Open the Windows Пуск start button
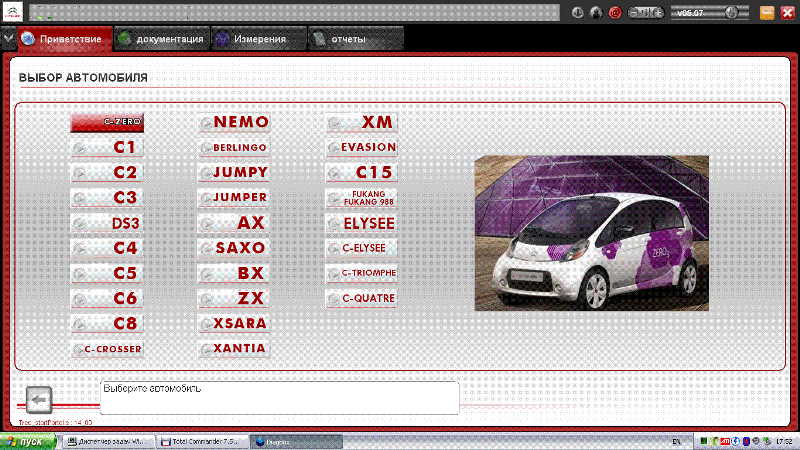Image resolution: width=800 pixels, height=450 pixels. (x=27, y=441)
